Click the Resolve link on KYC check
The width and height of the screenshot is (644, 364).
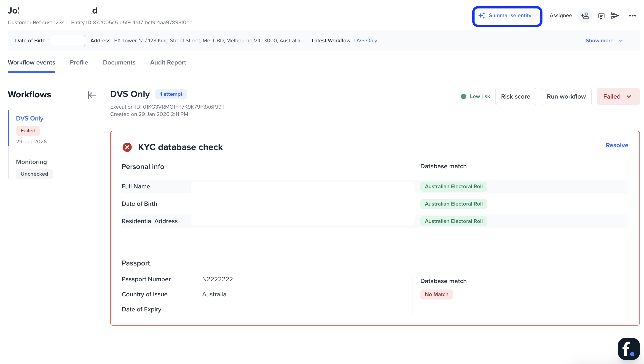point(617,145)
